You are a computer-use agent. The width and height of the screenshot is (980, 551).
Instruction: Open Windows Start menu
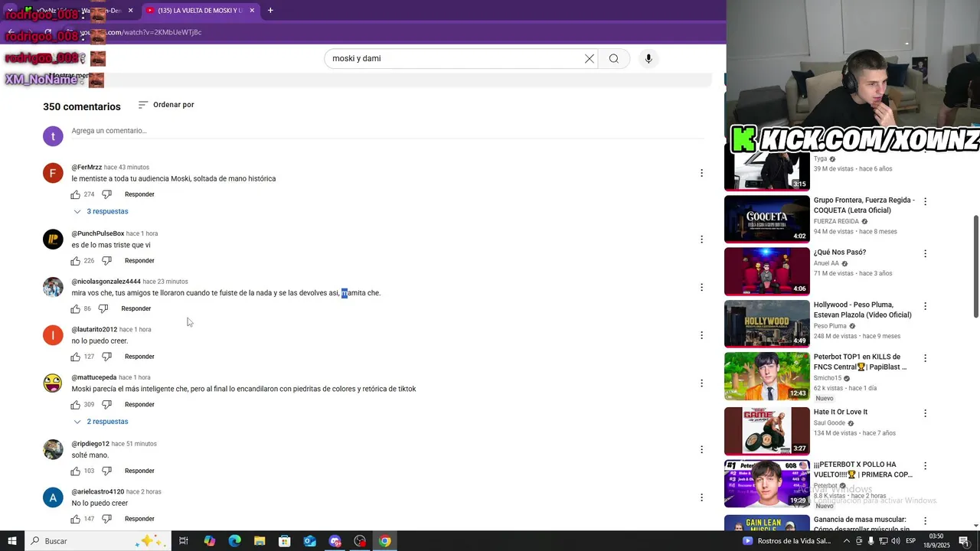11,541
